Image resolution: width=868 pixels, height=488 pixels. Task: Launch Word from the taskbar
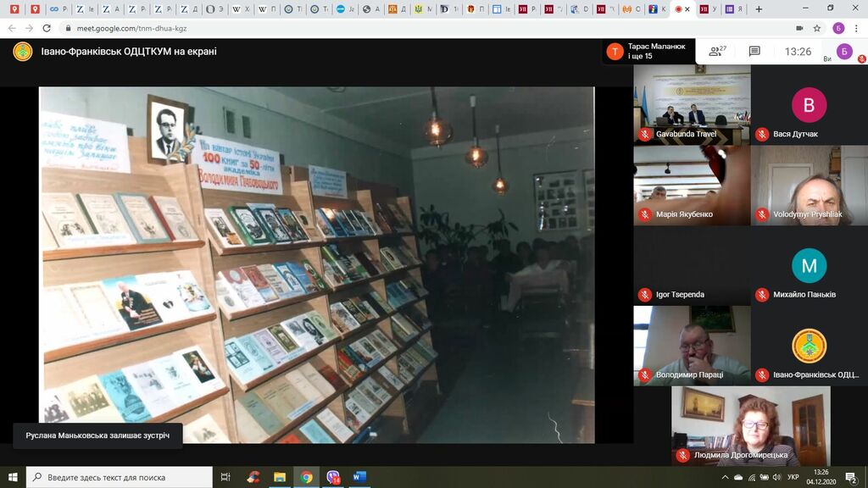tap(359, 477)
